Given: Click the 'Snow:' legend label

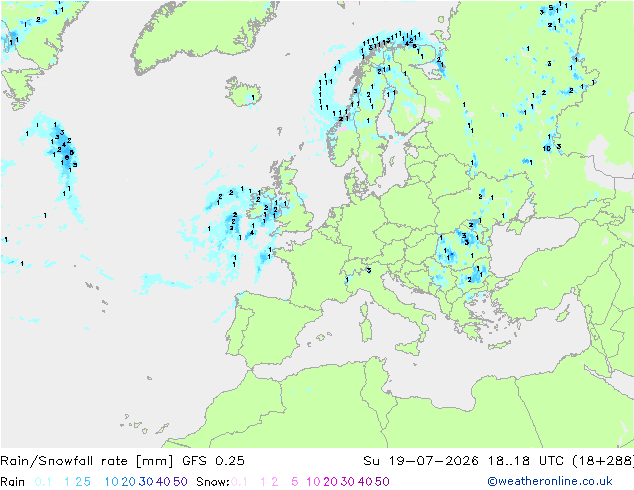Looking at the screenshot, I should coord(213,482).
